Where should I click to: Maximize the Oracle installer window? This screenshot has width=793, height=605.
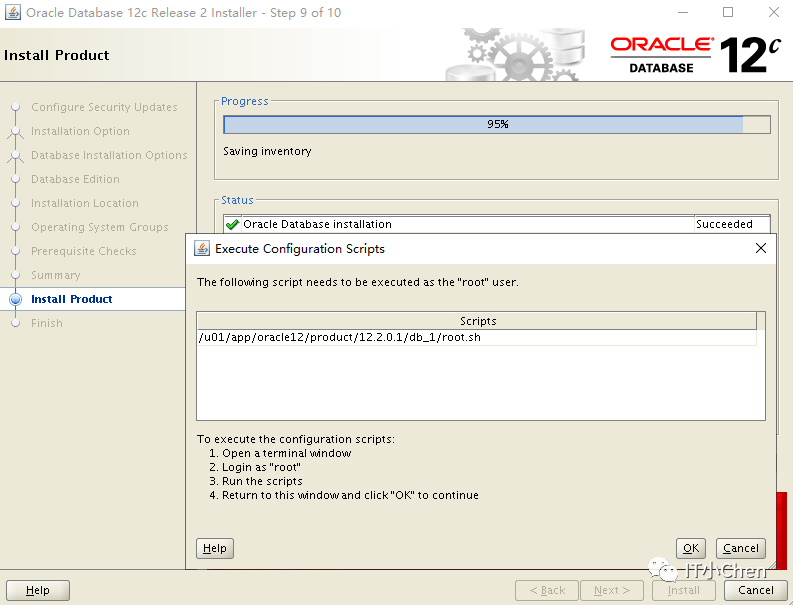[728, 12]
